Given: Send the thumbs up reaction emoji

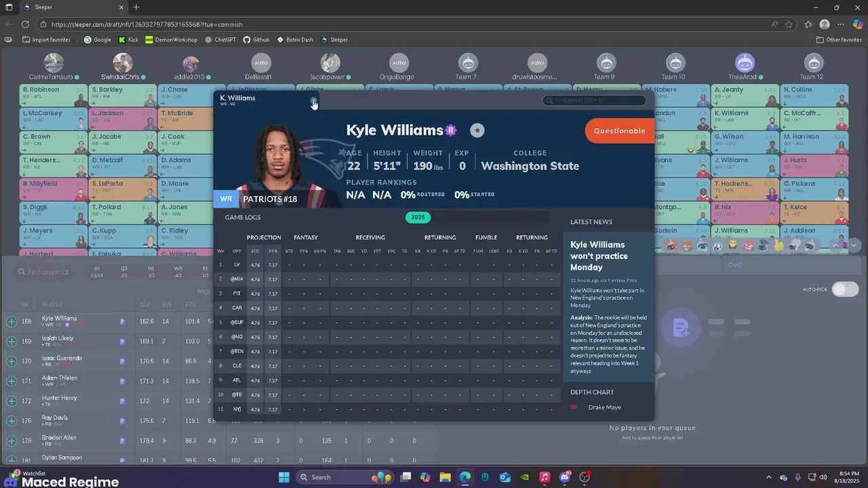Looking at the screenshot, I should point(778,246).
